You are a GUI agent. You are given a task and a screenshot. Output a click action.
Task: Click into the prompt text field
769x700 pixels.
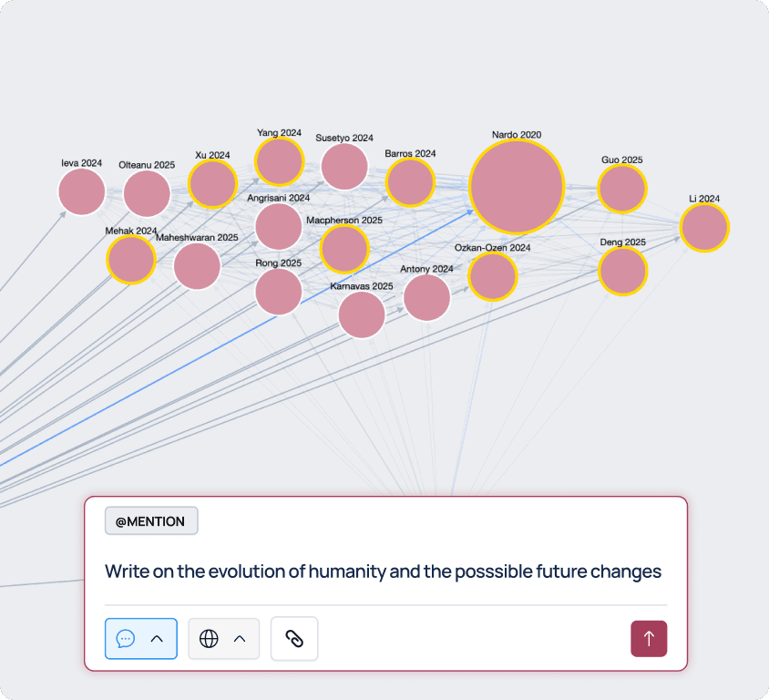pos(383,571)
